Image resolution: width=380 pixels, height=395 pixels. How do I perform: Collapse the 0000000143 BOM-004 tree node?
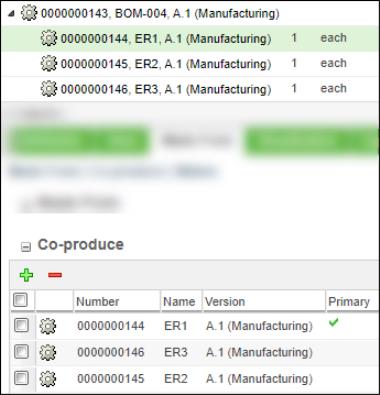[12, 14]
